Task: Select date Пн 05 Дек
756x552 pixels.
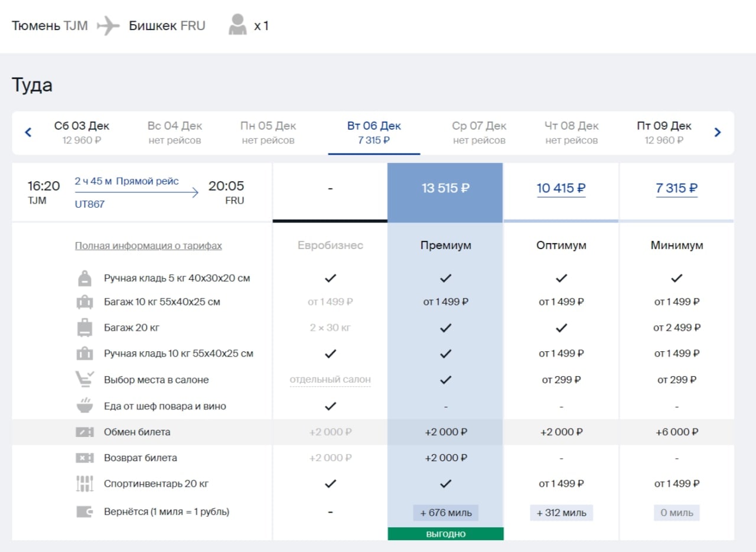Action: pos(268,133)
